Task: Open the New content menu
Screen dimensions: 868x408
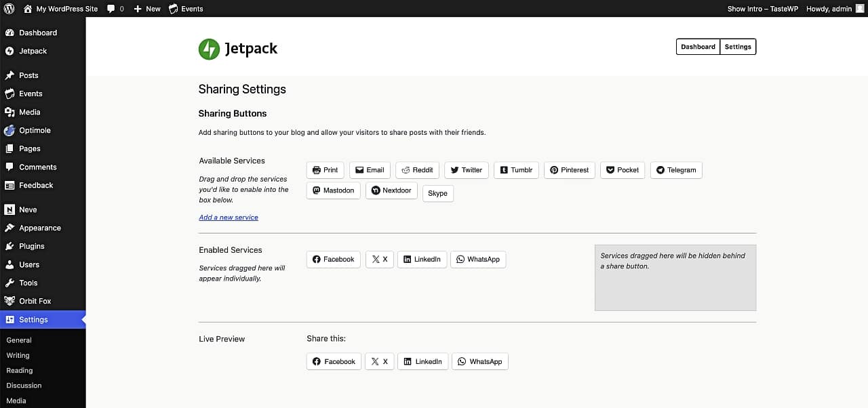Action: click(147, 9)
